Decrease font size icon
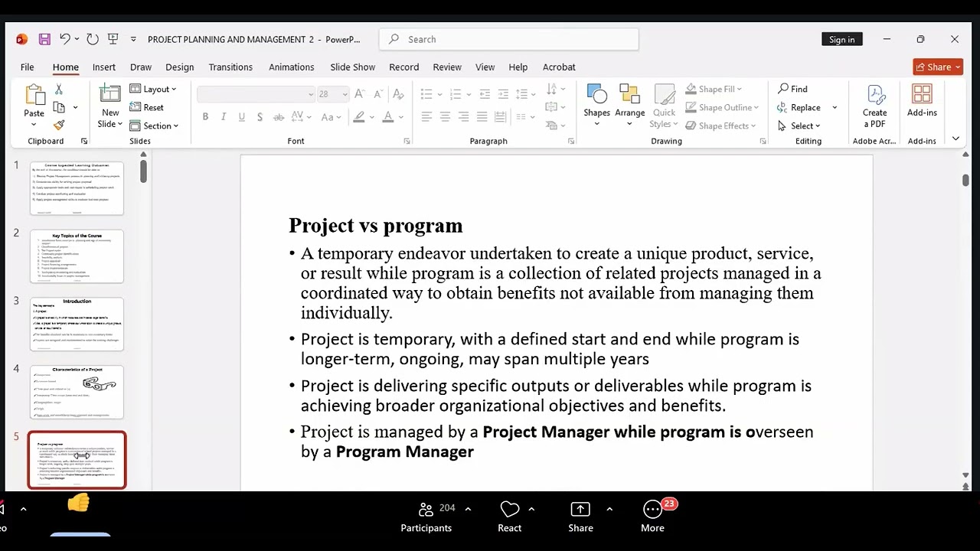This screenshot has height=551, width=980. click(x=378, y=94)
